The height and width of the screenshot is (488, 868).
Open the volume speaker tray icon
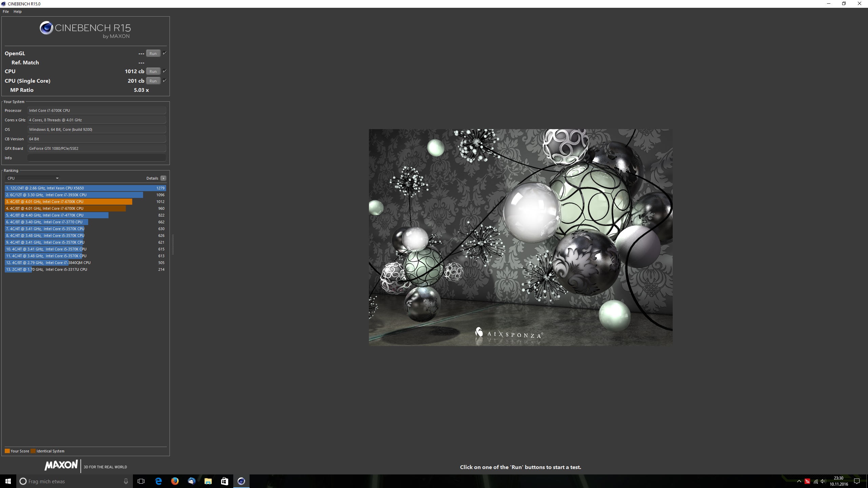click(823, 481)
